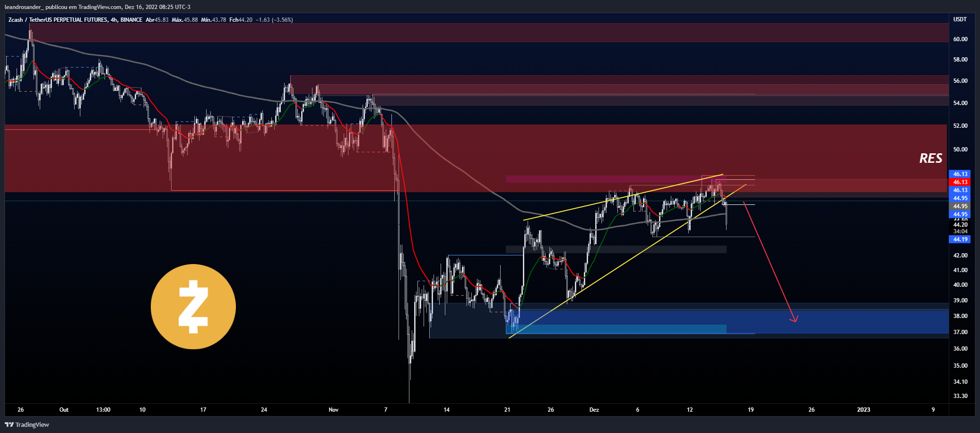Click the 56.00 price axis label
Screen dimensions: 980x433
(x=960, y=81)
